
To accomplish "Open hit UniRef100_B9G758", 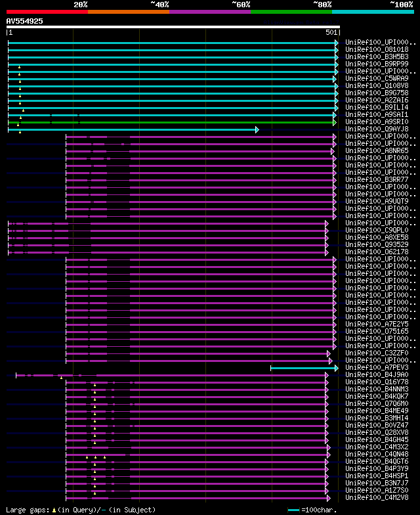I will coord(377,93).
